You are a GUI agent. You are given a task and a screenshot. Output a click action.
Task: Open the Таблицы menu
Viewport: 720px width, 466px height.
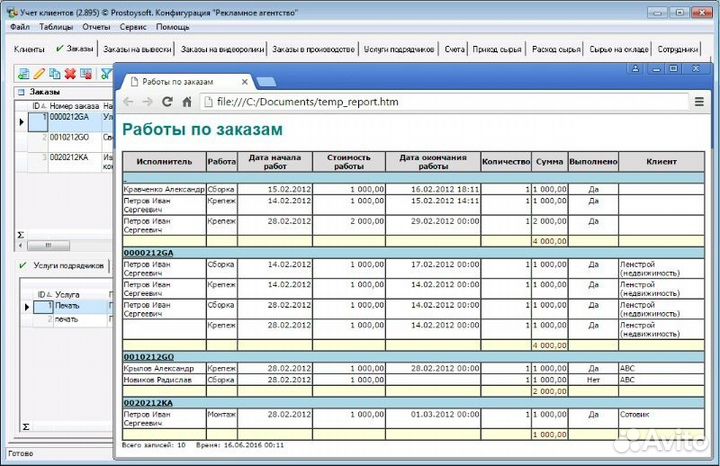[x=56, y=27]
